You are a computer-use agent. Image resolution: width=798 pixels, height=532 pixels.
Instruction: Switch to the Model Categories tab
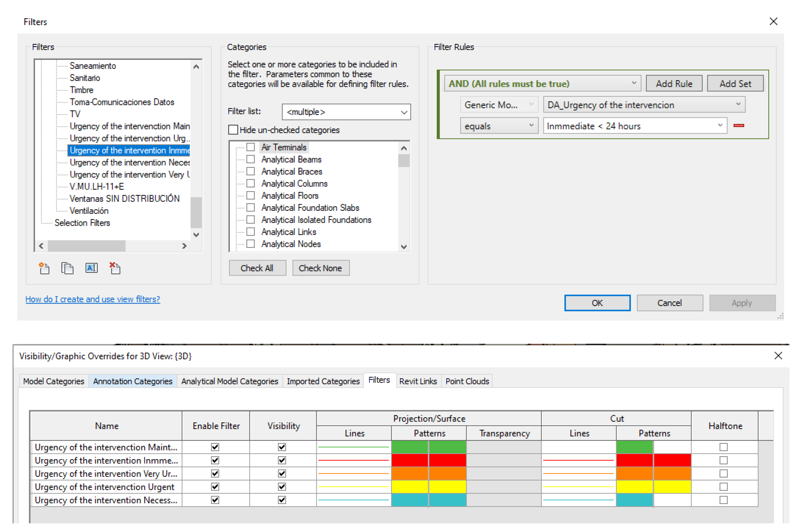point(54,381)
